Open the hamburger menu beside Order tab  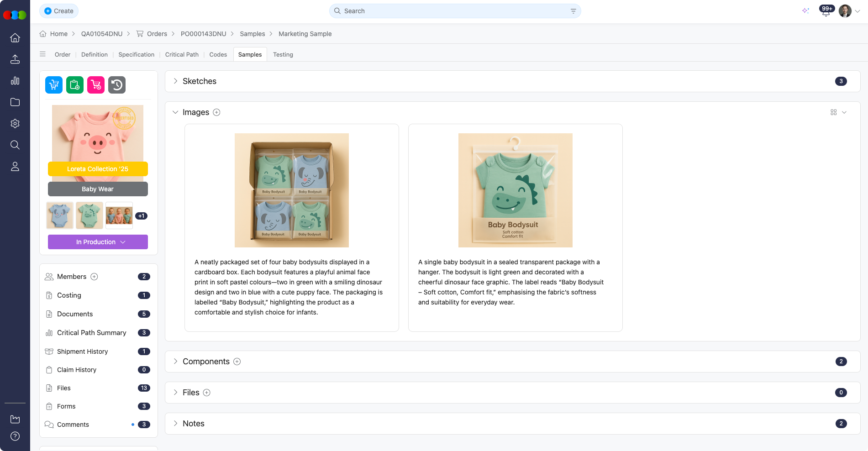click(42, 54)
